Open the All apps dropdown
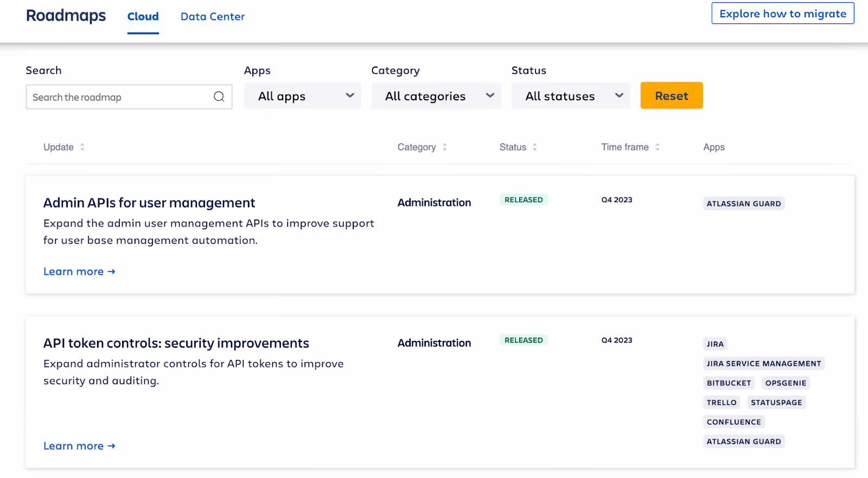Image resolution: width=868 pixels, height=478 pixels. pos(303,96)
